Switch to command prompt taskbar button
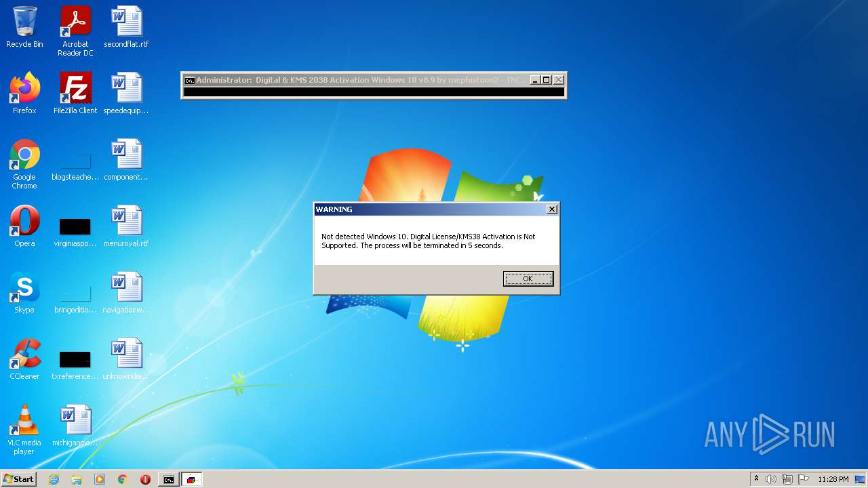Screen dimensions: 868x488 point(168,479)
